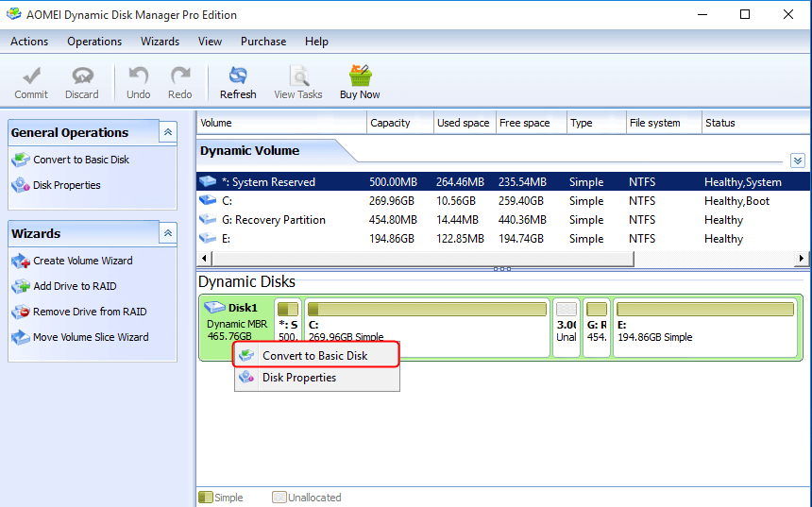The height and width of the screenshot is (507, 812).
Task: Choose Convert to Basic Disk from context menu
Action: pos(316,355)
